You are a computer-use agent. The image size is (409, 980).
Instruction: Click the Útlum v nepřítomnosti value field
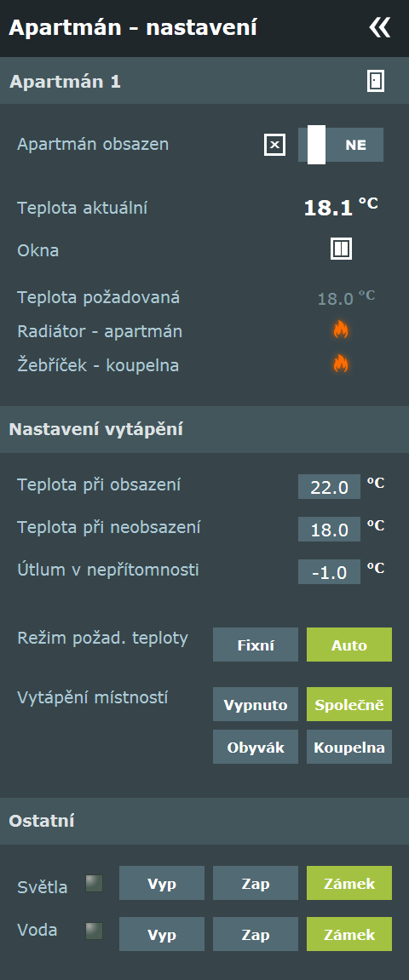(x=329, y=572)
